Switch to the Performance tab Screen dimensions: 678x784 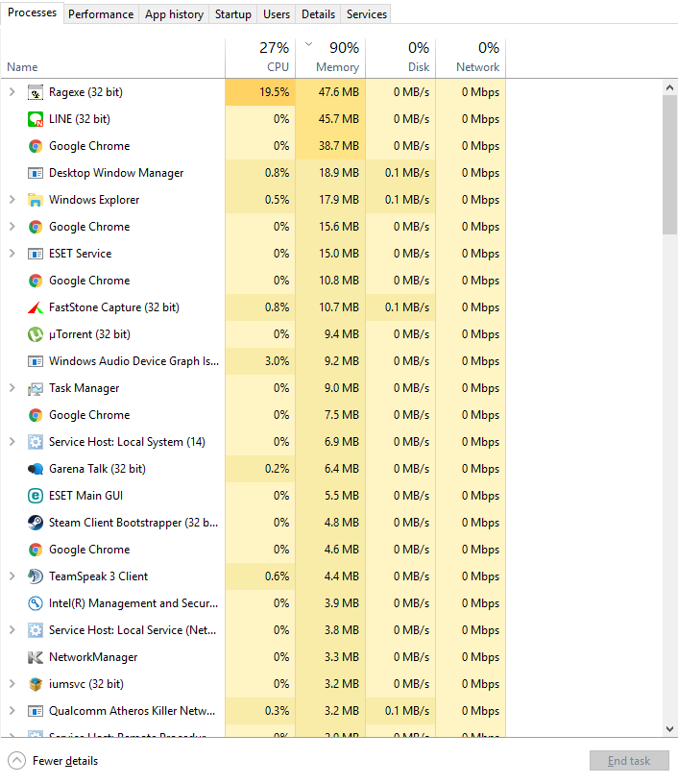coord(101,14)
